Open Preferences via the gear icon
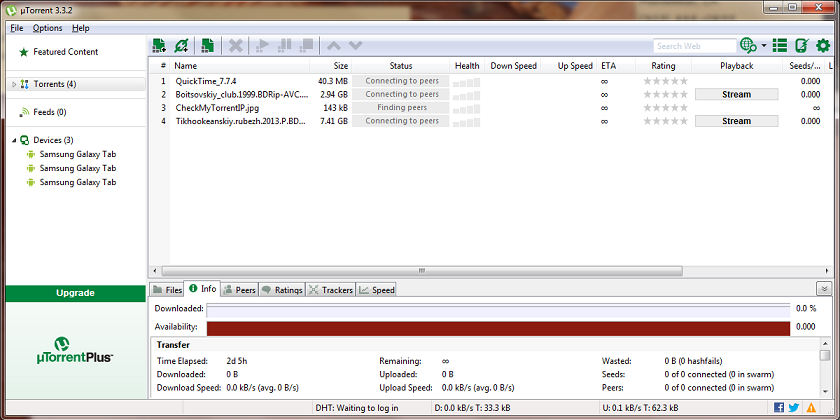 [x=822, y=46]
